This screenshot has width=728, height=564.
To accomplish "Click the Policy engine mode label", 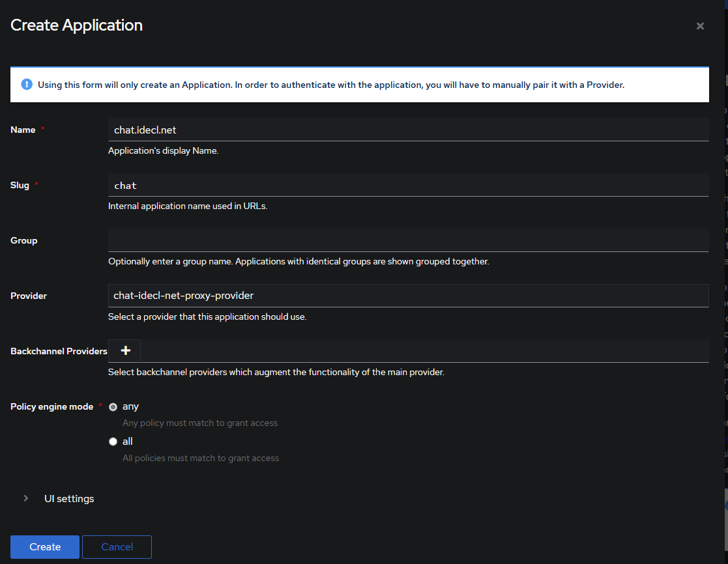I will click(x=52, y=406).
